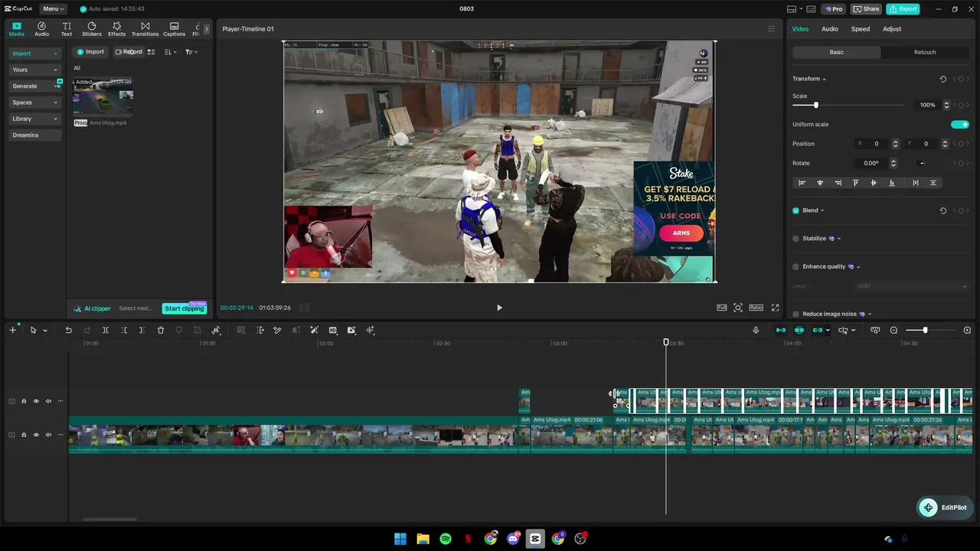Open the Text panel tab
The height and width of the screenshot is (551, 980).
(67, 29)
